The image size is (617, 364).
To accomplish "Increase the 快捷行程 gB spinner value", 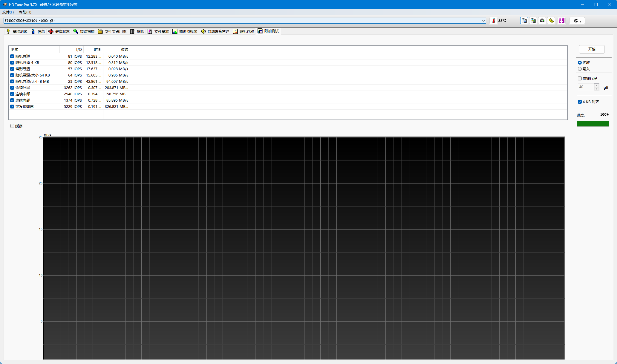I will pyautogui.click(x=596, y=85).
